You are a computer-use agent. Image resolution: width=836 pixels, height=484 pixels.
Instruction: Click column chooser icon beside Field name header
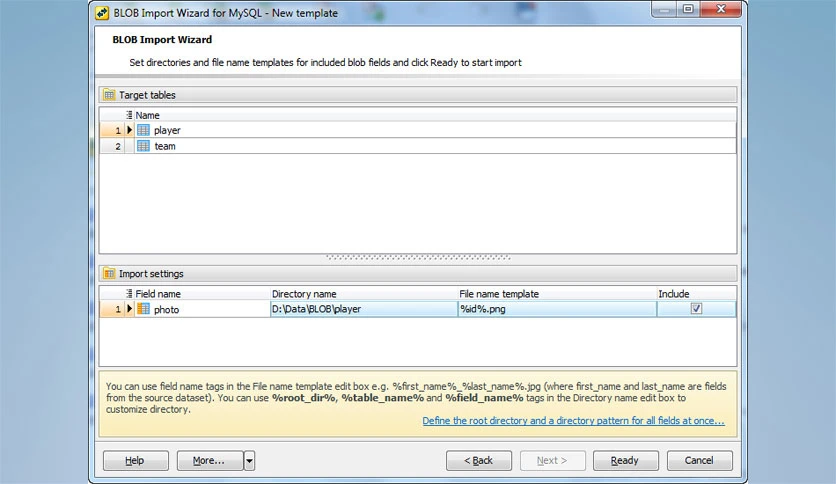click(x=129, y=294)
